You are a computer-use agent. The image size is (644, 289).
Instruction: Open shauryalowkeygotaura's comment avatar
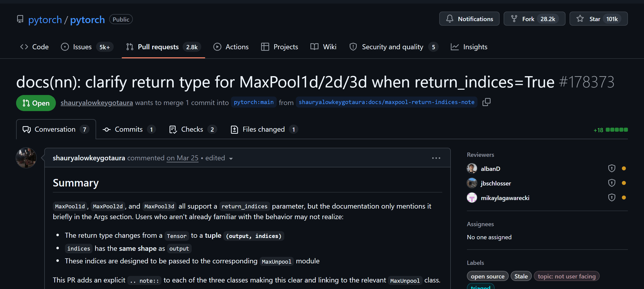click(26, 158)
